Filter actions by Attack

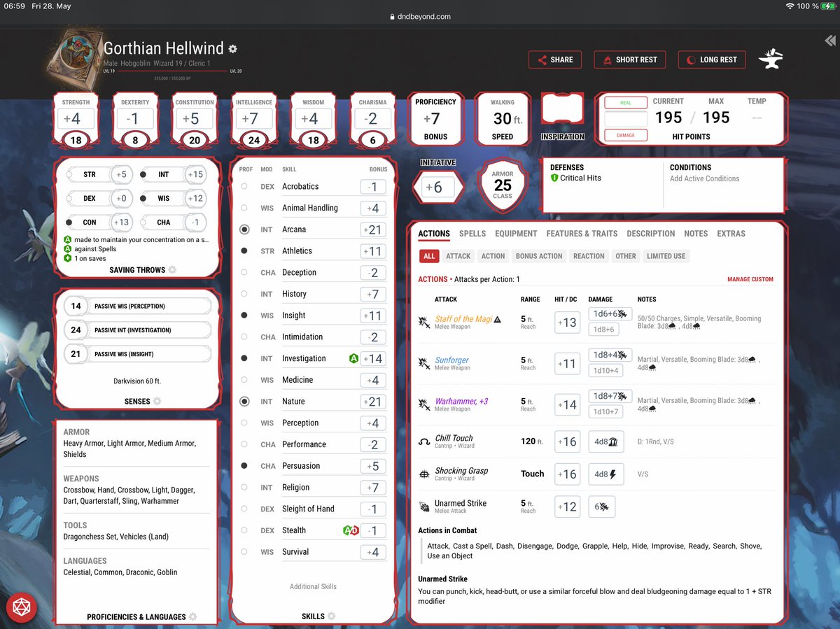click(x=458, y=256)
